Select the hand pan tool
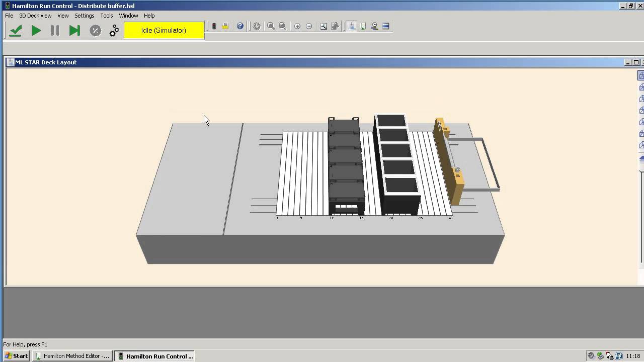This screenshot has height=362, width=644. click(x=257, y=26)
